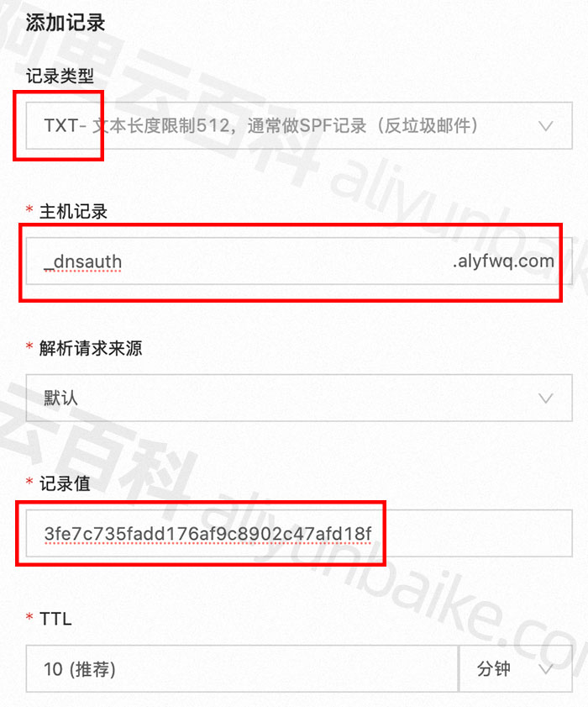The height and width of the screenshot is (707, 588).
Task: Click the red asterisk beside 主机记录
Action: [x=29, y=209]
